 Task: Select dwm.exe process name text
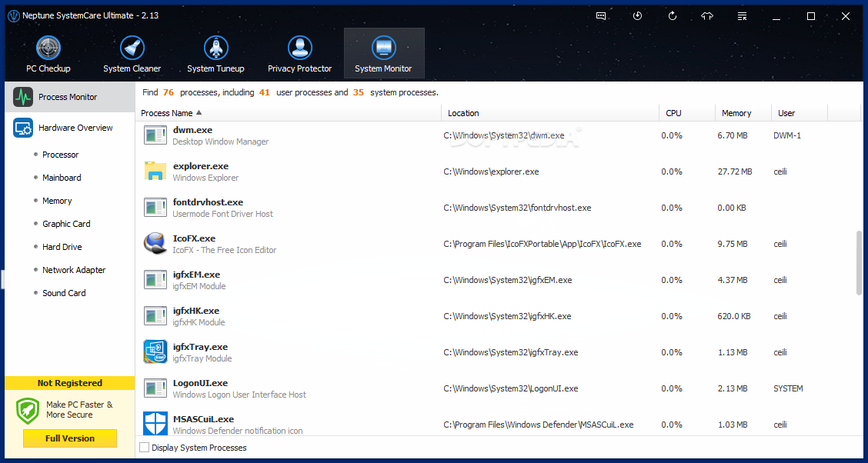[x=192, y=130]
